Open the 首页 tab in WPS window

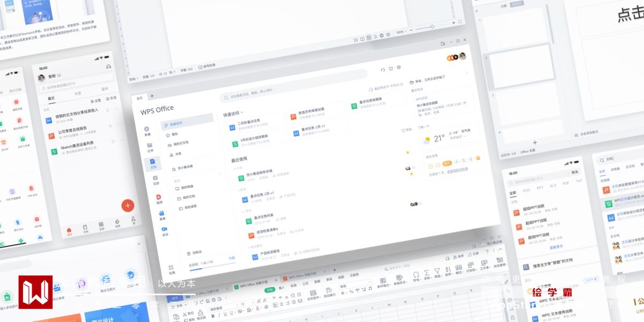pyautogui.click(x=140, y=98)
